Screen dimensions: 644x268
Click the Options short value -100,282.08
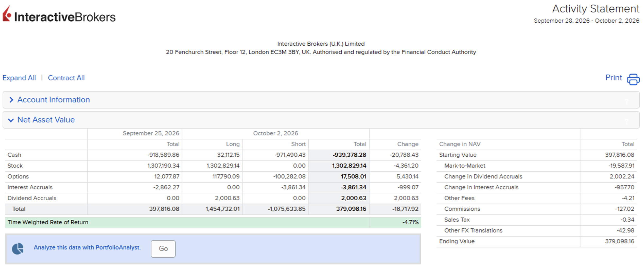pyautogui.click(x=289, y=176)
